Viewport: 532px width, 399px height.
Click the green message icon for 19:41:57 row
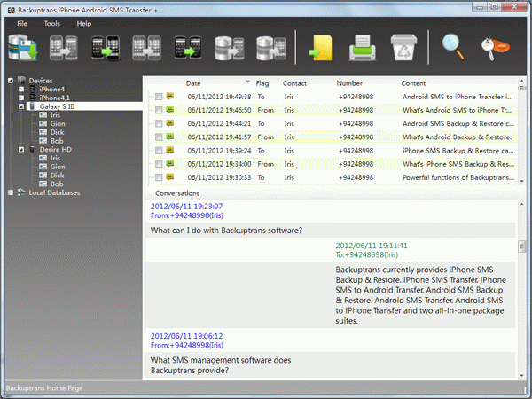point(170,137)
